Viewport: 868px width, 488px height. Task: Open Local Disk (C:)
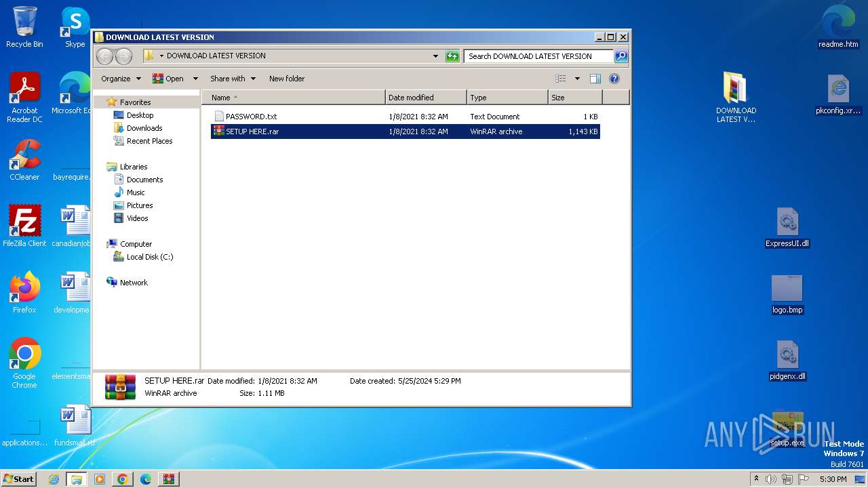tap(149, 257)
